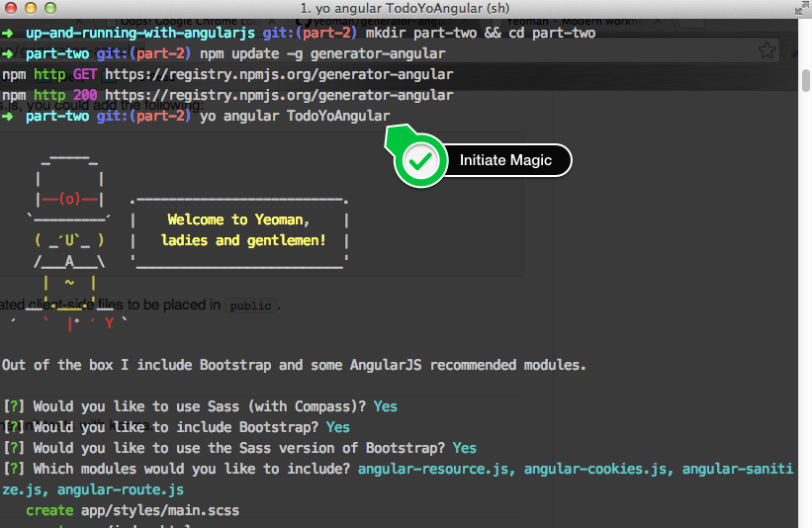Click 'Welcome to Yeoman,' banner text
Image resolution: width=812 pixels, height=528 pixels.
[x=238, y=220]
